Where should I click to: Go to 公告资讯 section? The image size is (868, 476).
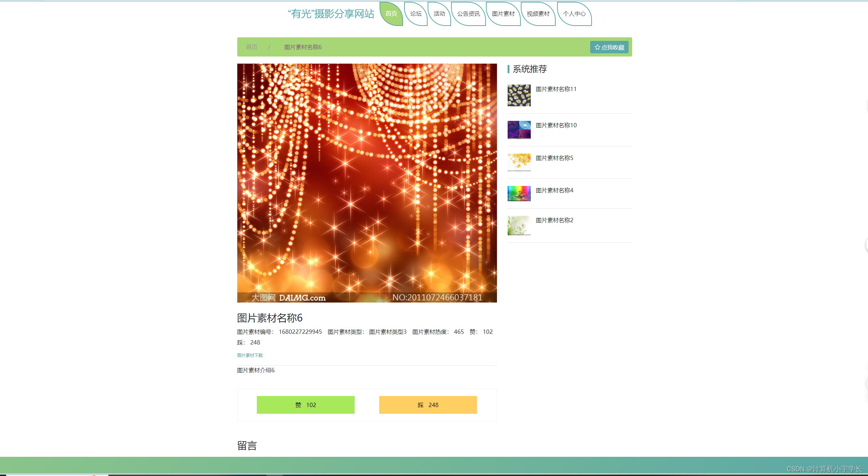[x=468, y=14]
